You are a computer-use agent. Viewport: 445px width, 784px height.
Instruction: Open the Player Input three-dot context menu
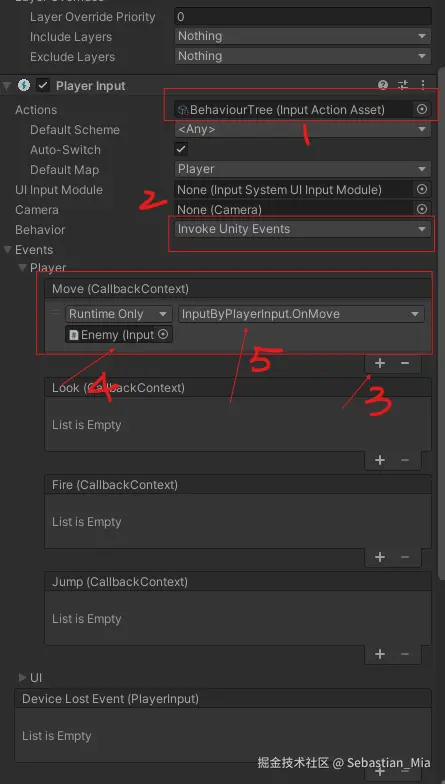tap(423, 86)
